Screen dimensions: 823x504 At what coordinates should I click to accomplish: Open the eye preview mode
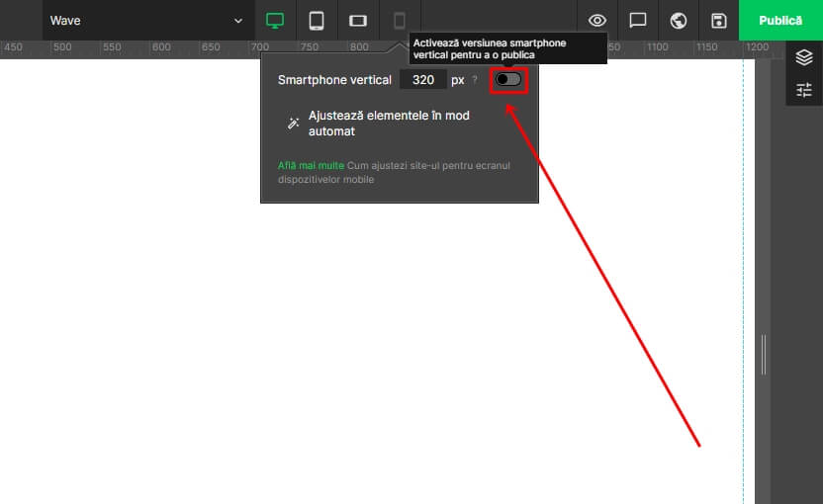pos(597,21)
